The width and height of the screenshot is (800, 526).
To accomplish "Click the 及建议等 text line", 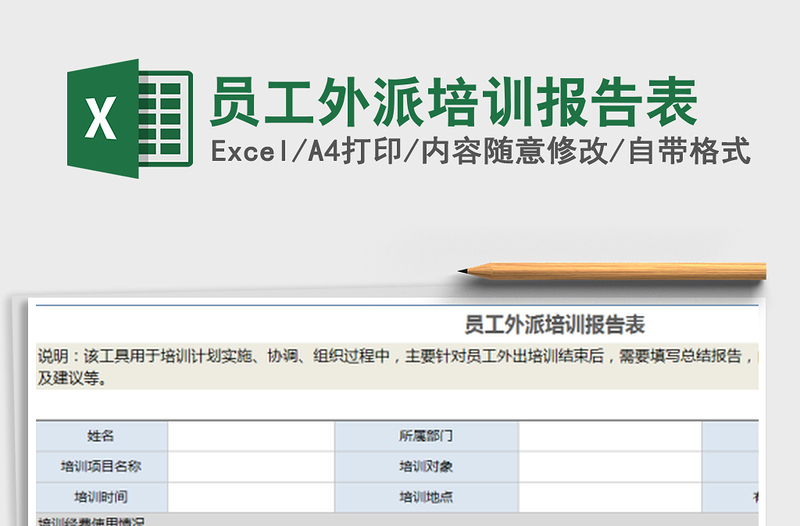I will [72, 378].
